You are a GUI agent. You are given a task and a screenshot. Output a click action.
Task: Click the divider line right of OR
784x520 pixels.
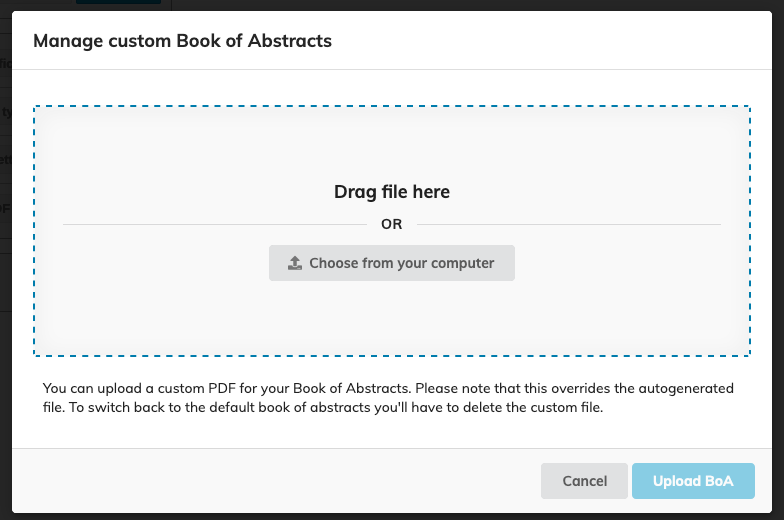coord(568,224)
